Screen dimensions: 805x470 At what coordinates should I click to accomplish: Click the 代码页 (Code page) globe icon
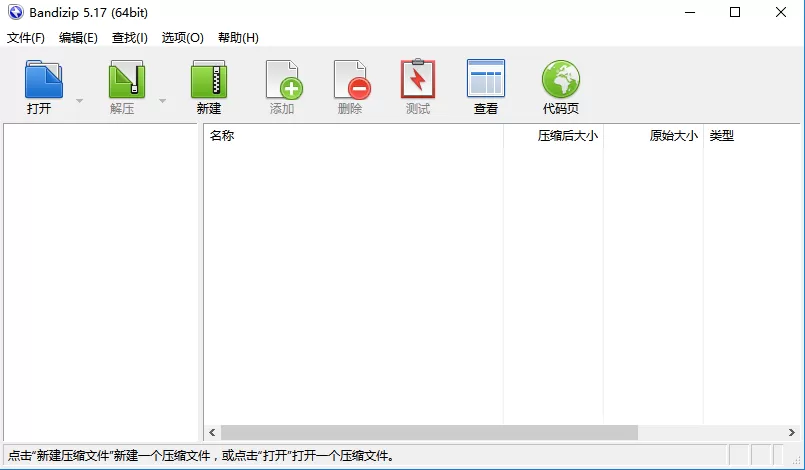[x=561, y=79]
